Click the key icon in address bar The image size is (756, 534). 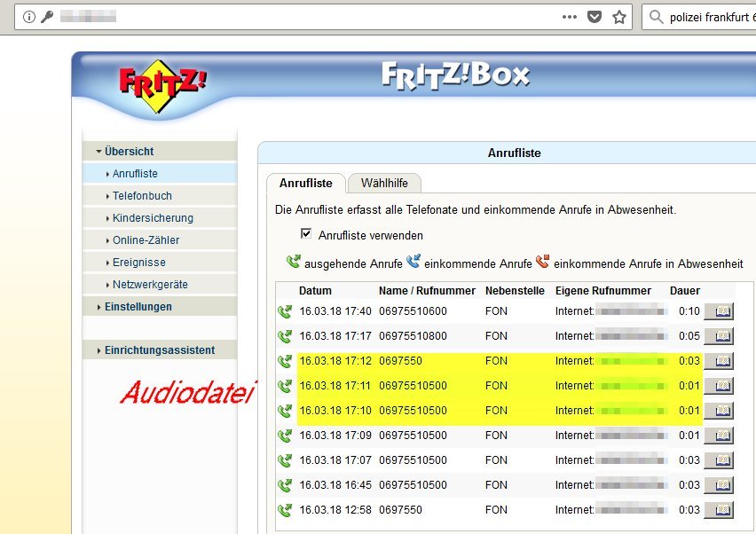click(47, 17)
